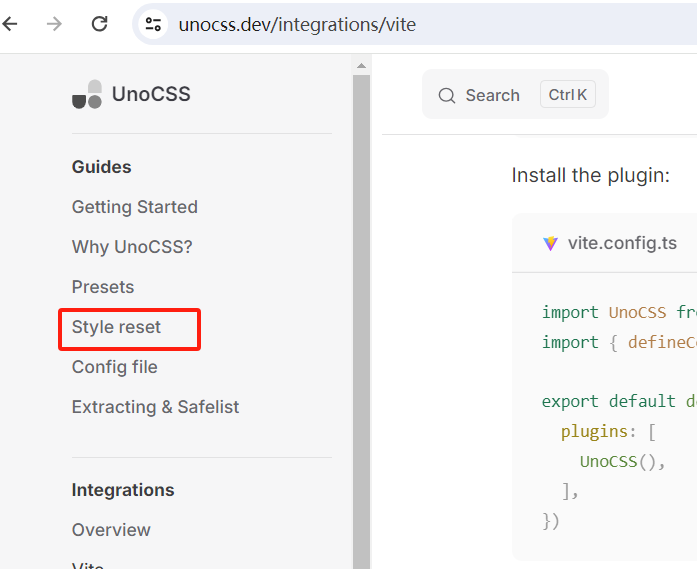Click the 'export default' code line
697x569 pixels.
[619, 401]
